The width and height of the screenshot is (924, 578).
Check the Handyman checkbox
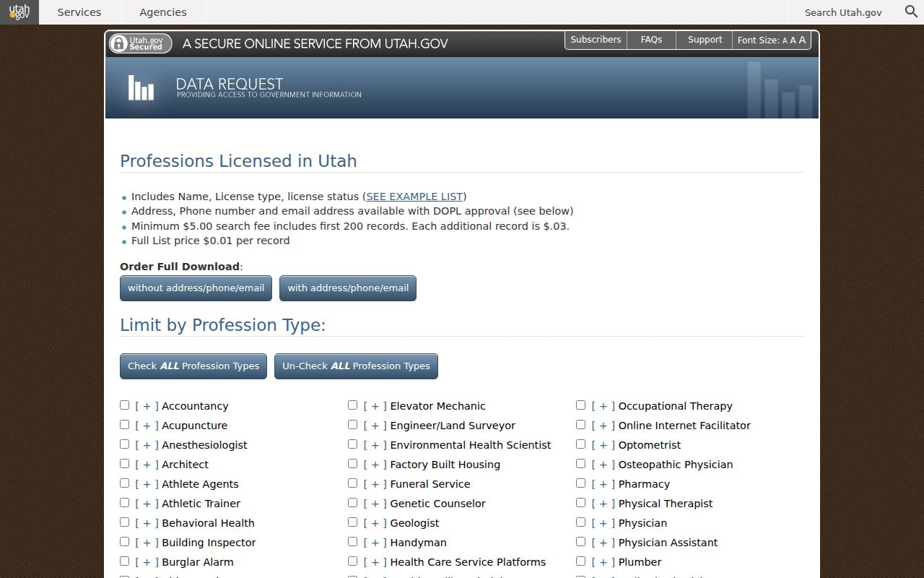click(353, 542)
